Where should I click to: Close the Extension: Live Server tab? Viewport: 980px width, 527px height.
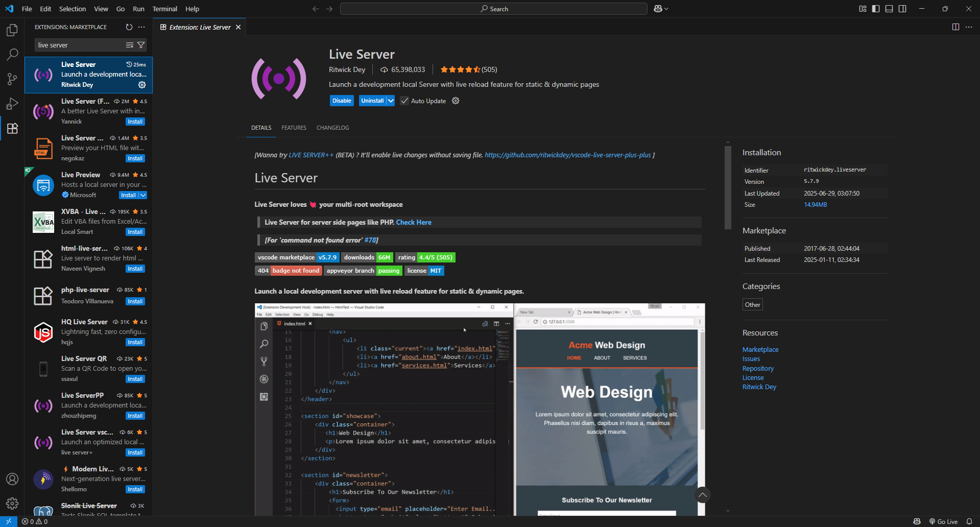coord(238,27)
